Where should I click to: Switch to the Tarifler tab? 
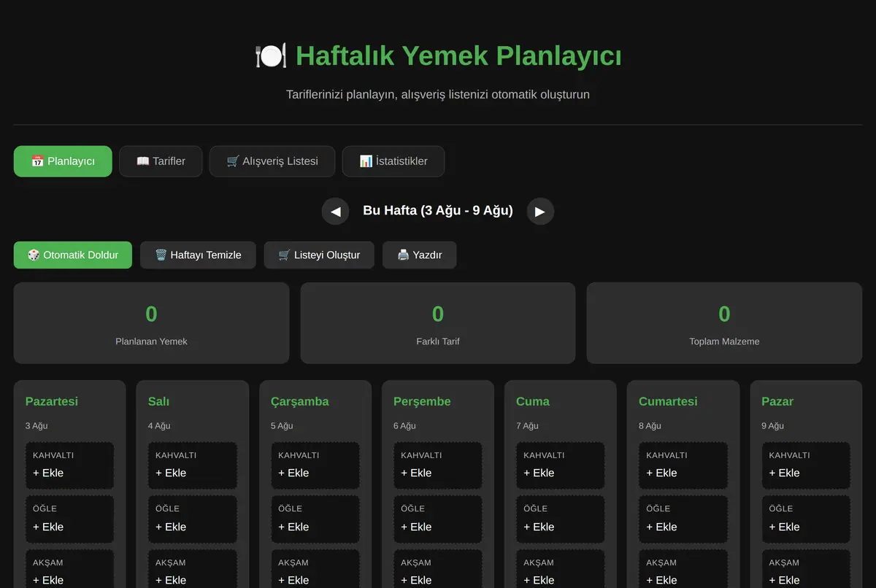click(x=161, y=161)
